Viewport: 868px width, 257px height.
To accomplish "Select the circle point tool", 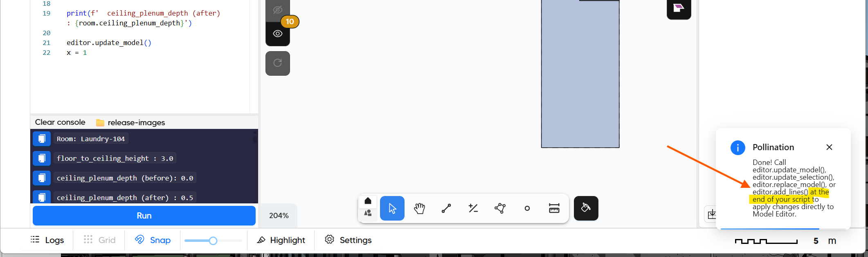I will tap(527, 208).
